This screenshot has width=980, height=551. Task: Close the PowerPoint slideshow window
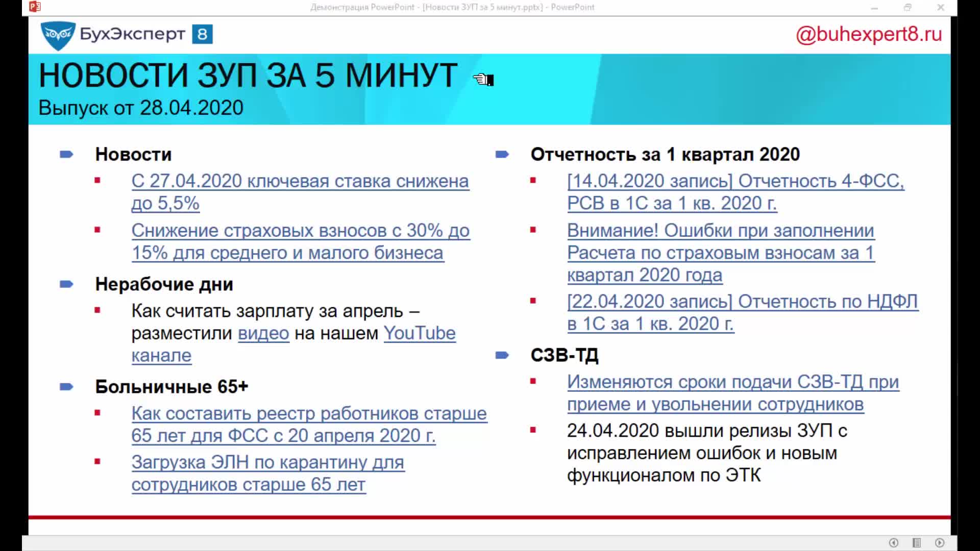[941, 7]
